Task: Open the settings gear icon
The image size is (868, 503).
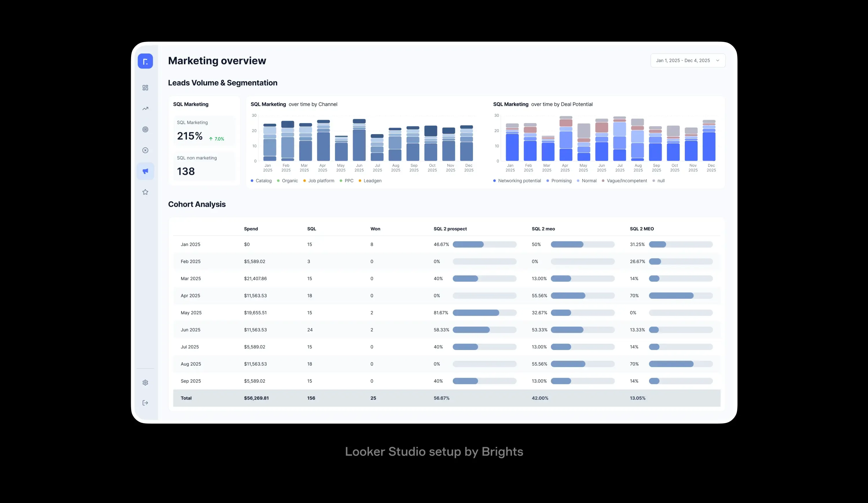Action: (145, 382)
